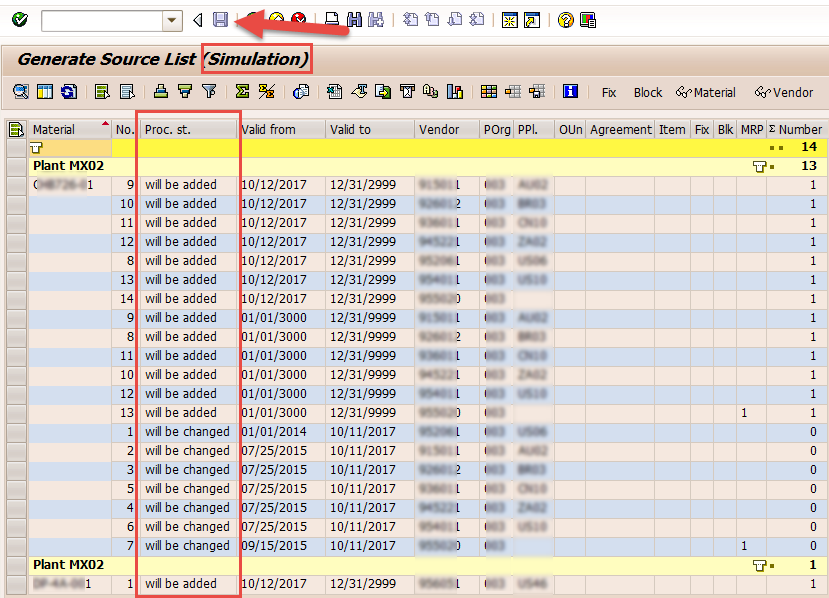Viewport: 829px width, 598px height.
Task: Open the ABC analysis icon
Action: click(x=430, y=92)
